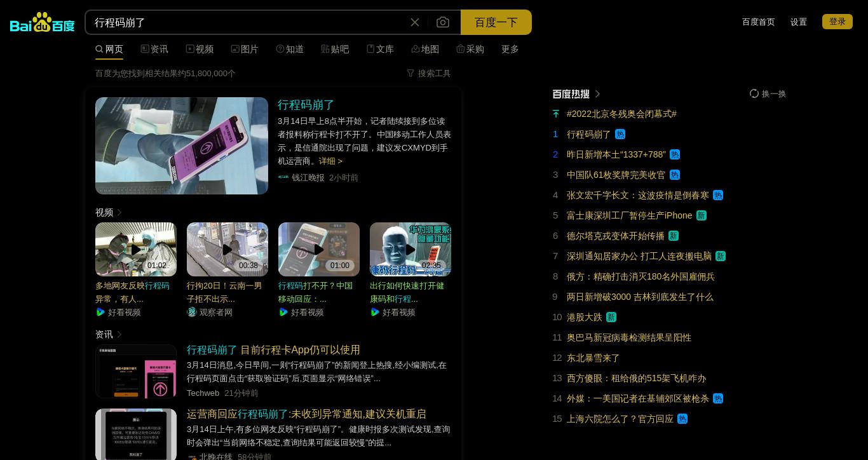This screenshot has height=460, width=868.
Task: Switch to 图片 tab
Action: click(245, 49)
